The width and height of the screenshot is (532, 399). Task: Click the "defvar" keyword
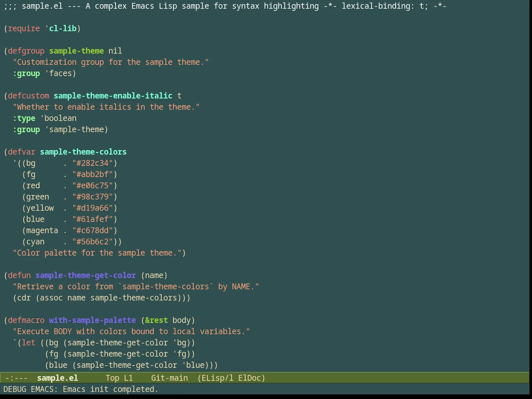(22, 152)
